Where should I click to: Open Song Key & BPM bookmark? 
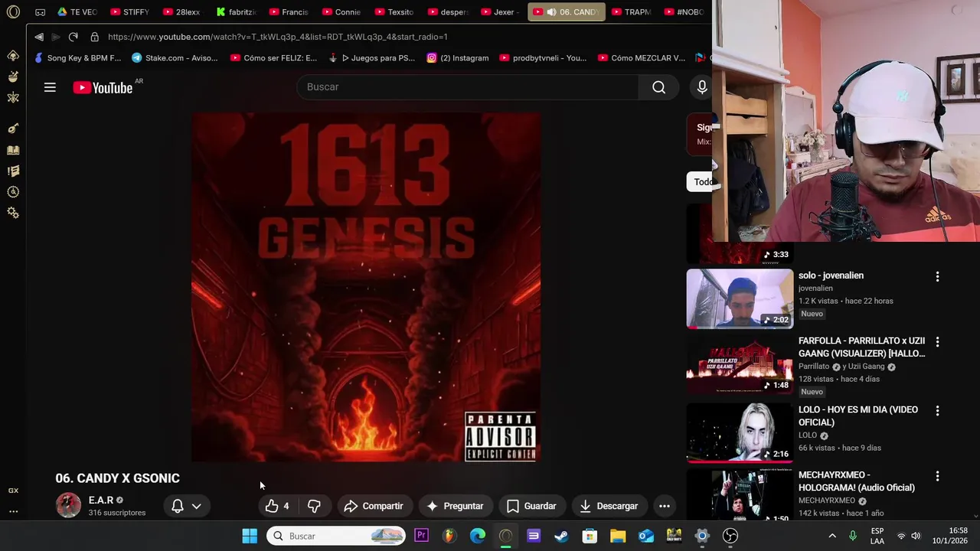click(x=77, y=57)
